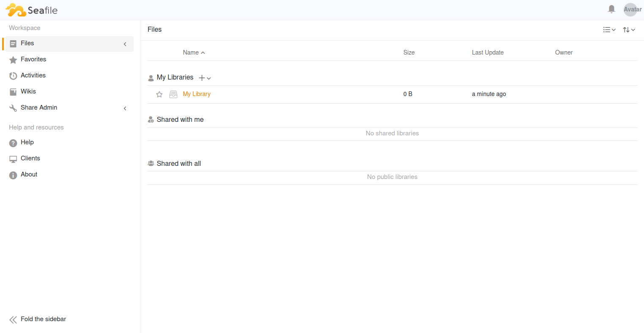Viewport: 644px width, 333px height.
Task: Click the Share Admin wrench icon
Action: [13, 108]
